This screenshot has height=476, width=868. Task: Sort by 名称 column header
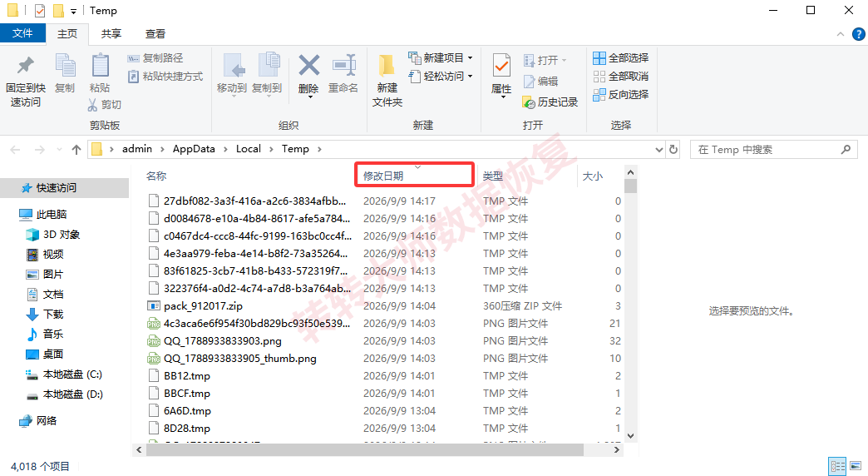[x=156, y=176]
